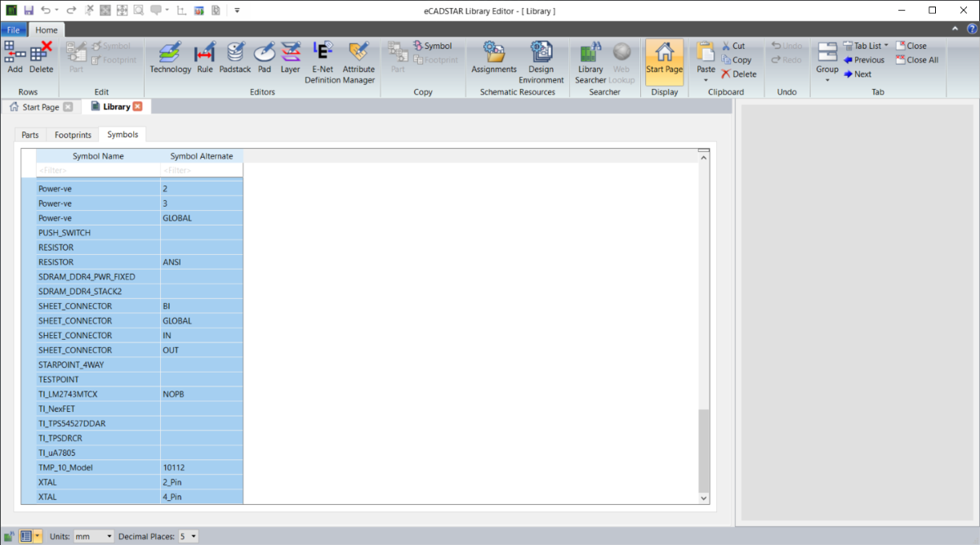Open the Tab List dropdown
The width and height of the screenshot is (980, 545).
click(x=866, y=46)
